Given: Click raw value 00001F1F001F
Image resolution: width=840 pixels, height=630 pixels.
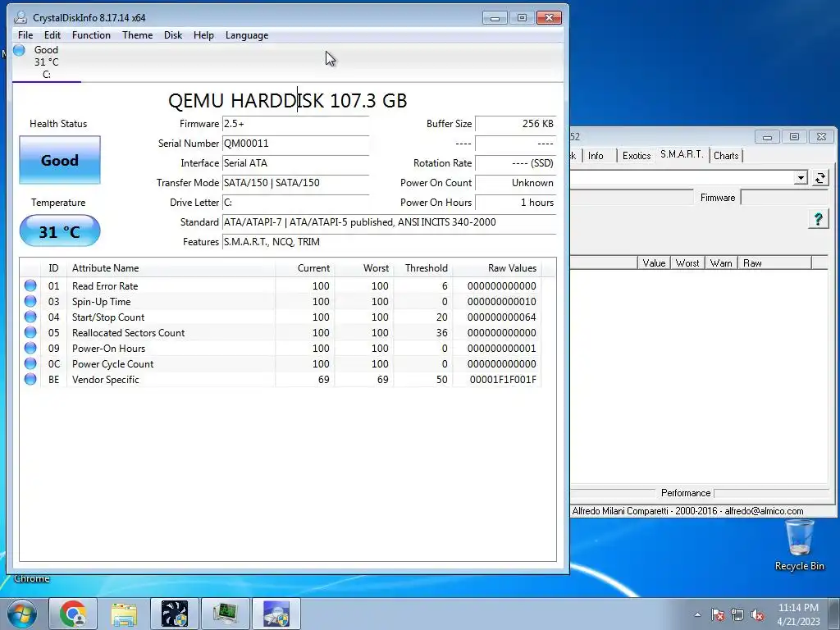Looking at the screenshot, I should pos(503,379).
